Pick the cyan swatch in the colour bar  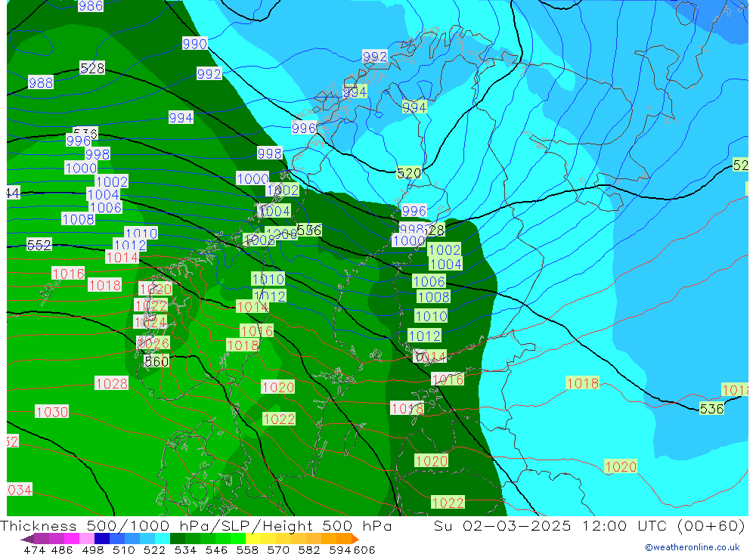[163, 539]
